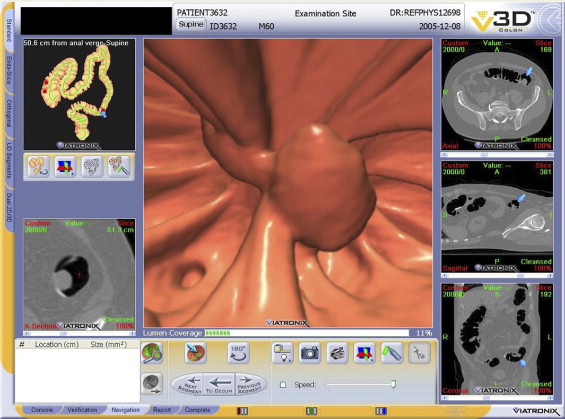This screenshot has width=565, height=419.
Task: Click the Coronal CT view
Action: pyautogui.click(x=497, y=339)
